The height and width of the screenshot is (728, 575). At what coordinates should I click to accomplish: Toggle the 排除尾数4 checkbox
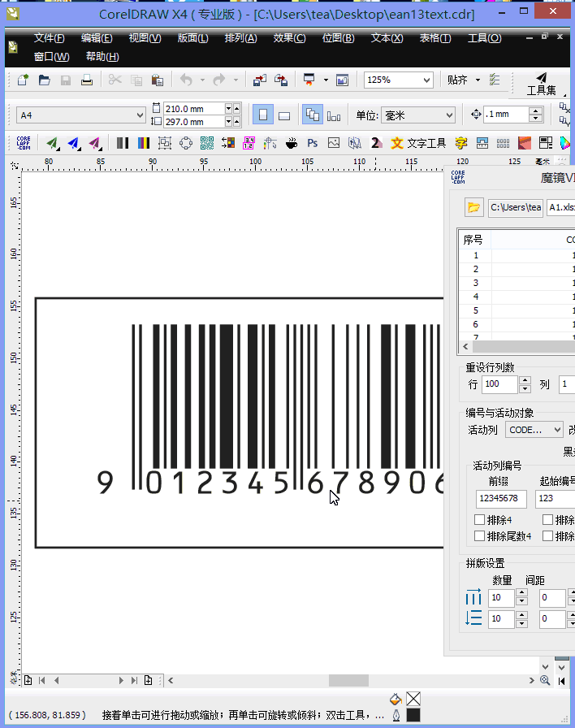coord(480,535)
